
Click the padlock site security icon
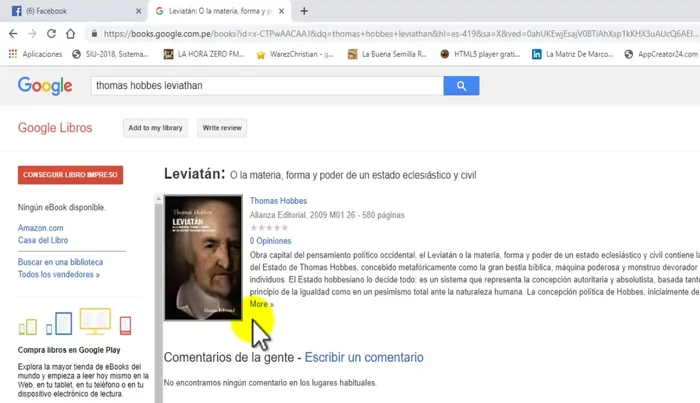click(x=94, y=33)
